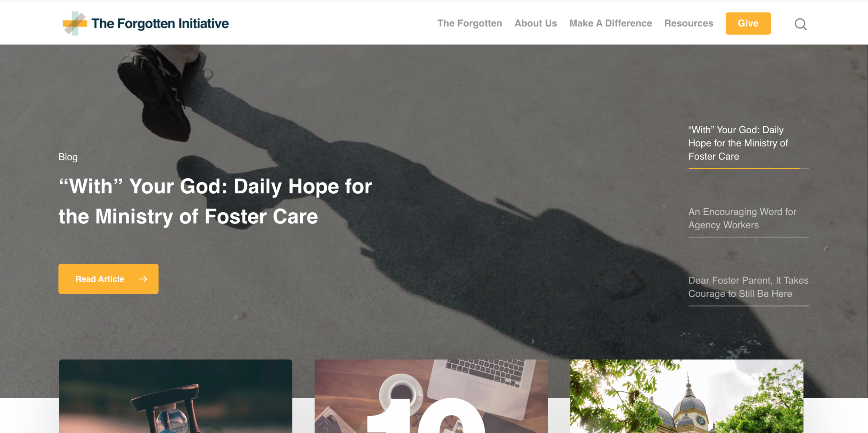Expand the Make A Difference menu
Screen dimensions: 868x433
pos(610,23)
